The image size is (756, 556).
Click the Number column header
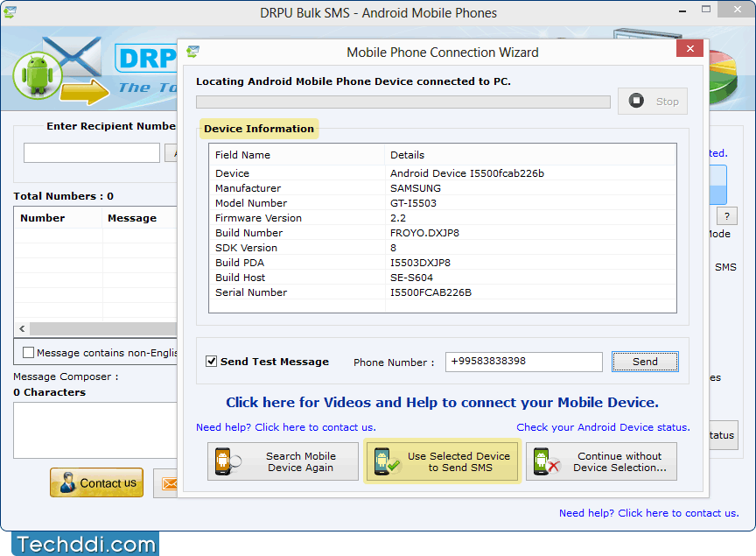[58, 218]
